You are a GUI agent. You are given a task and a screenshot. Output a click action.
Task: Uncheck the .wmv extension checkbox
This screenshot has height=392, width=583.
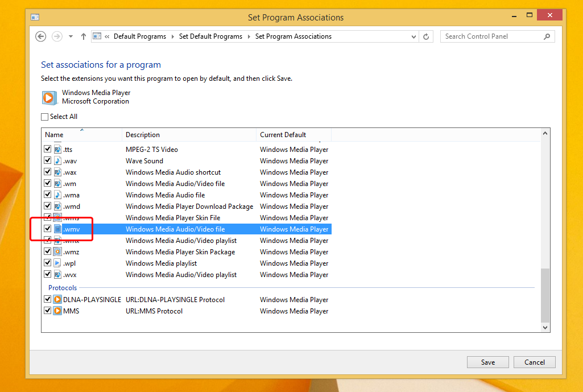pyautogui.click(x=47, y=228)
